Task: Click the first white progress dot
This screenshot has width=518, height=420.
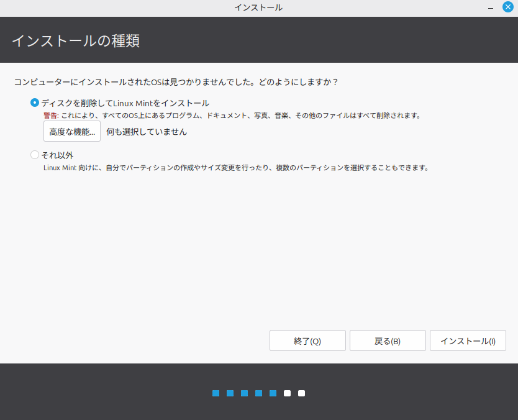Action: tap(287, 393)
